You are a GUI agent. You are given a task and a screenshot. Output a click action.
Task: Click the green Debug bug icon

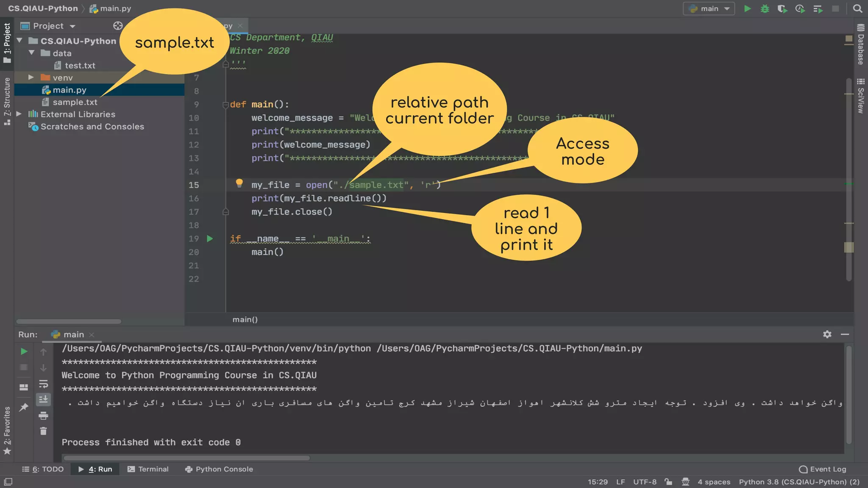tap(765, 8)
